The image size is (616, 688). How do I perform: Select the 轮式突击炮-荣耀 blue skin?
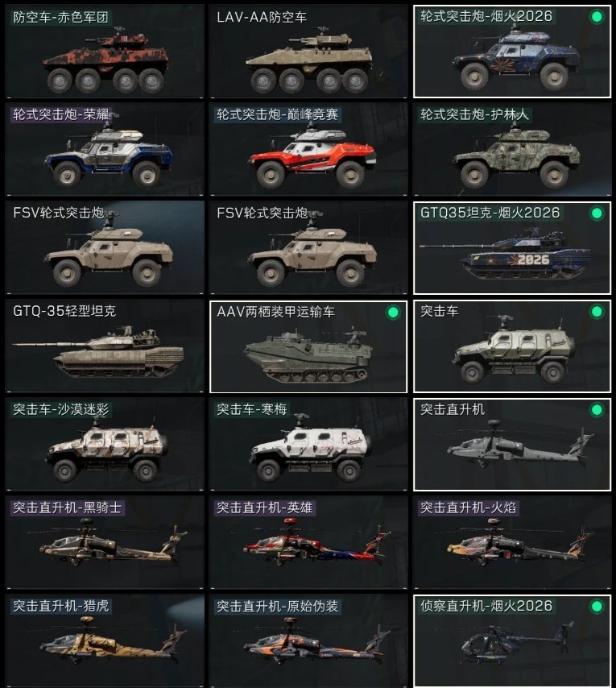105,149
